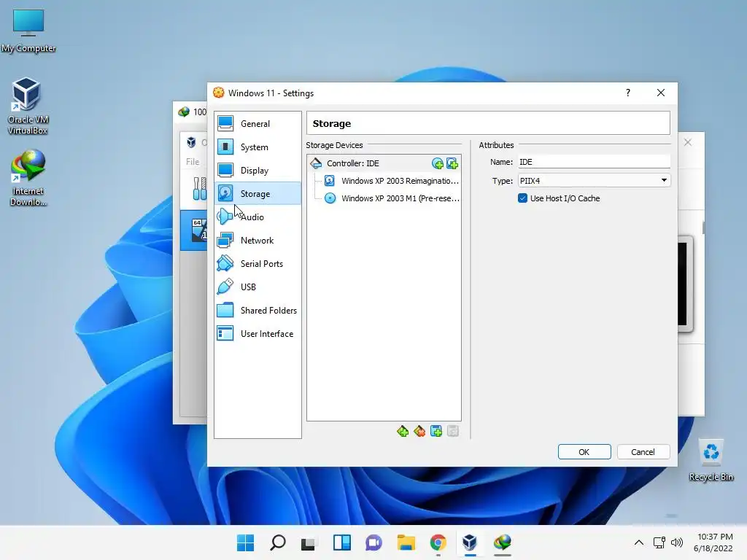Screen dimensions: 747x560
Task: Click the volume icon in the system tray
Action: coord(676,542)
